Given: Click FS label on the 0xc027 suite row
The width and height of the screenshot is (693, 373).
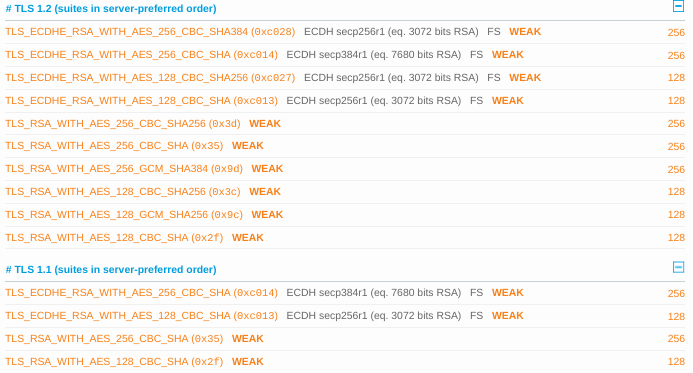Looking at the screenshot, I should coord(494,78).
